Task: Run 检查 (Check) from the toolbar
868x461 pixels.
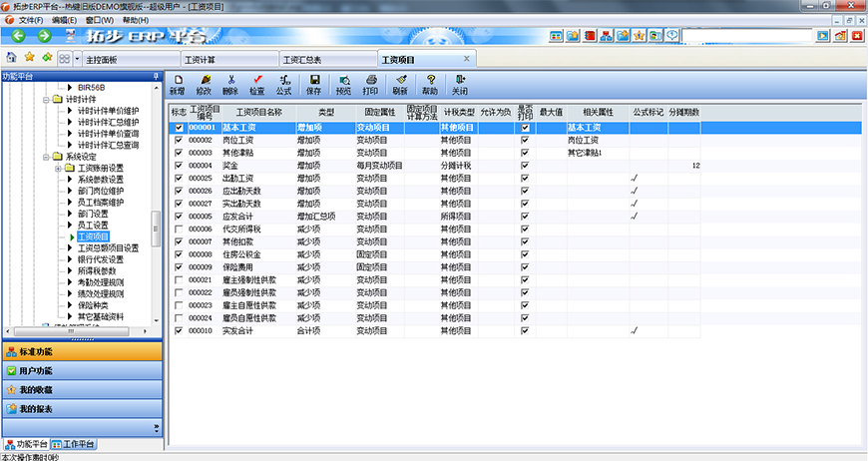Action: 257,84
